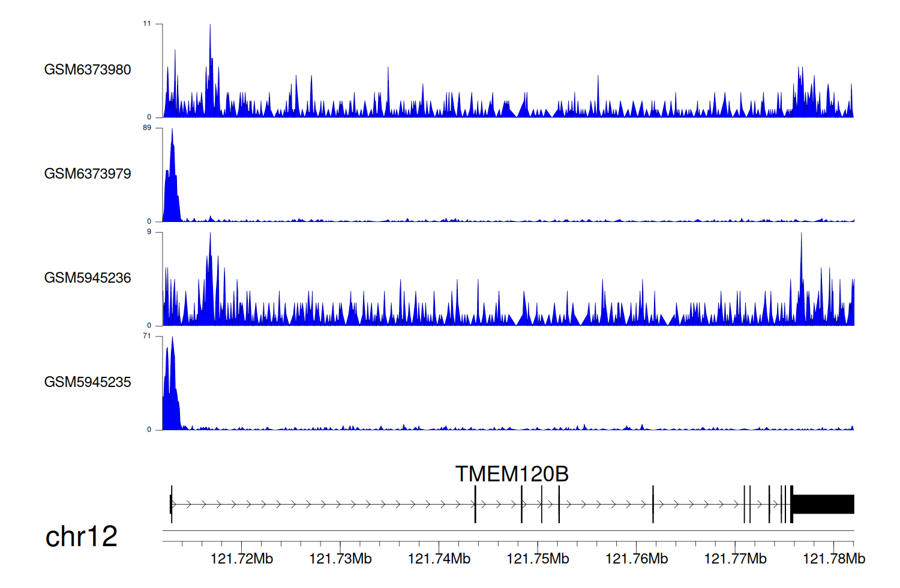Screen dimensions: 900x588
Task: Click the 121.72Mb axis label
Action: coord(242,559)
